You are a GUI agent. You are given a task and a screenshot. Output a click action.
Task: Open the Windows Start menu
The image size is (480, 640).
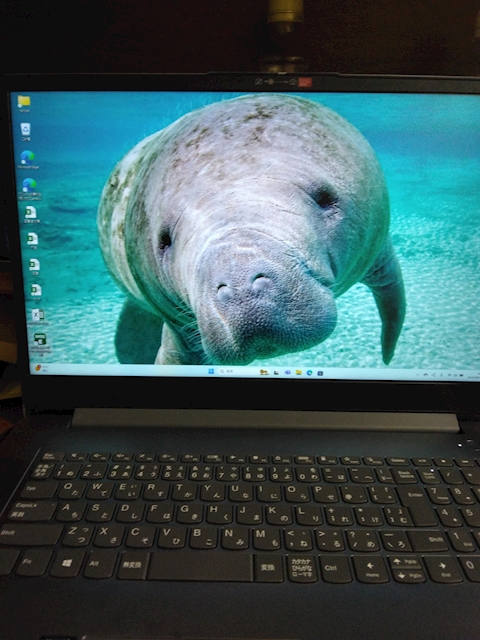point(211,371)
